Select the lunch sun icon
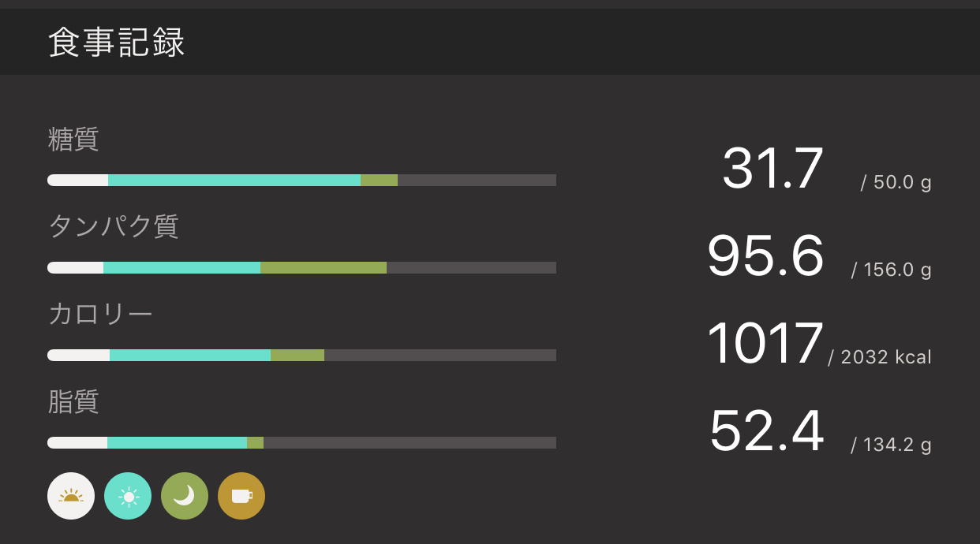 point(128,496)
